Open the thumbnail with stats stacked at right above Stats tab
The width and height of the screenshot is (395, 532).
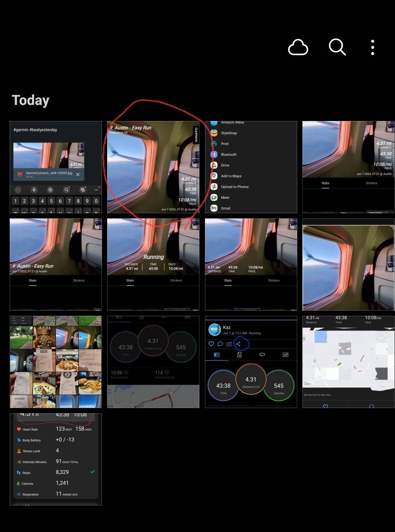click(x=349, y=167)
